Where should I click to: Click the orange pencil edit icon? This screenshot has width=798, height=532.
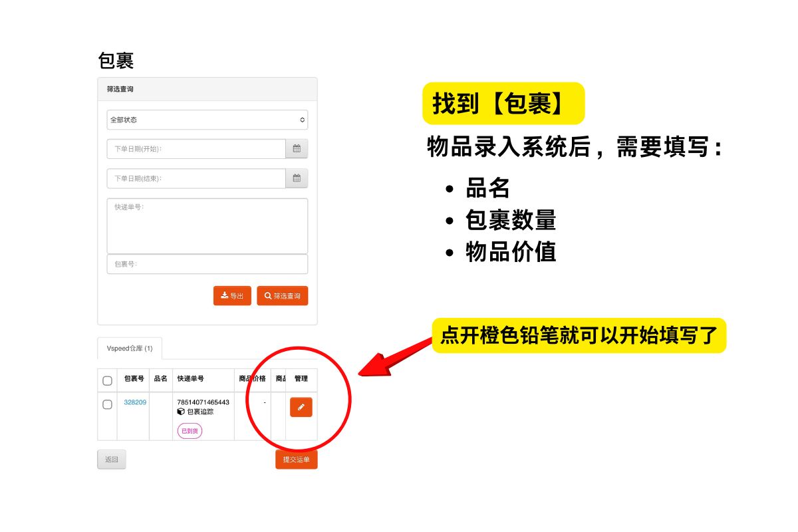click(301, 407)
